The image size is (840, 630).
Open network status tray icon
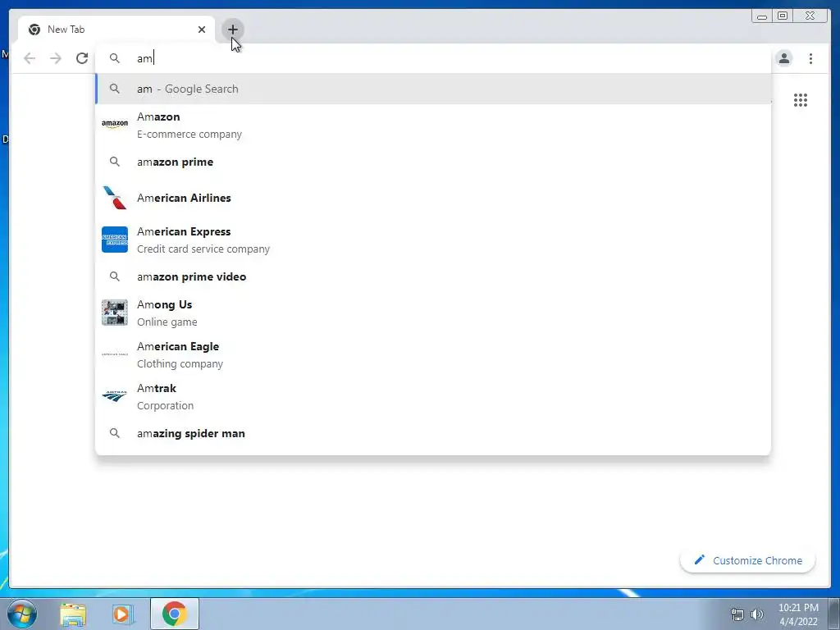(x=737, y=614)
